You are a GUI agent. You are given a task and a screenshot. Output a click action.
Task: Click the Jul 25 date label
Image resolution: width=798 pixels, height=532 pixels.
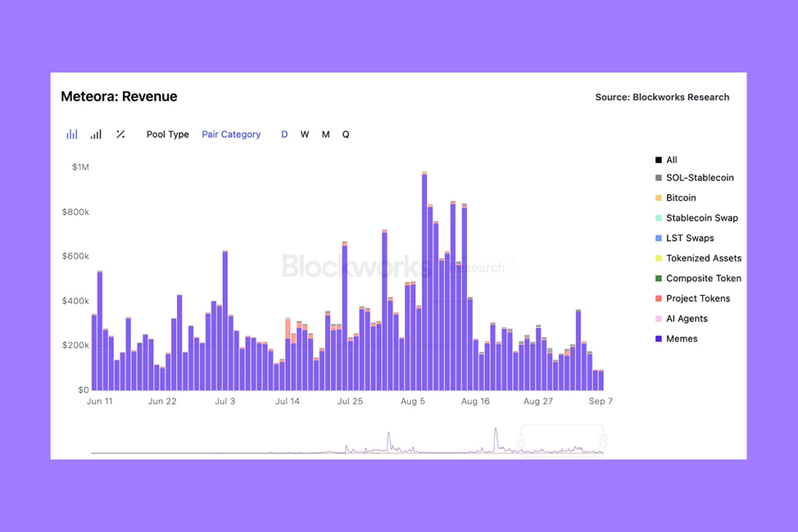350,401
